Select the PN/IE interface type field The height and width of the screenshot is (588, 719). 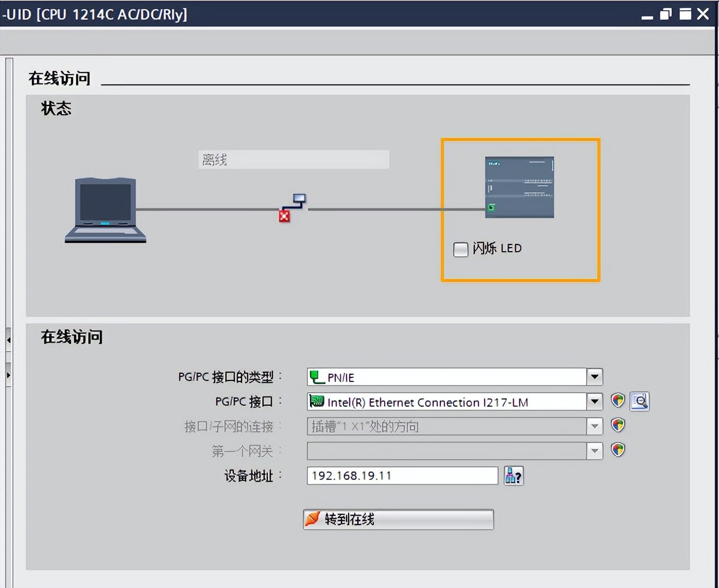(446, 377)
